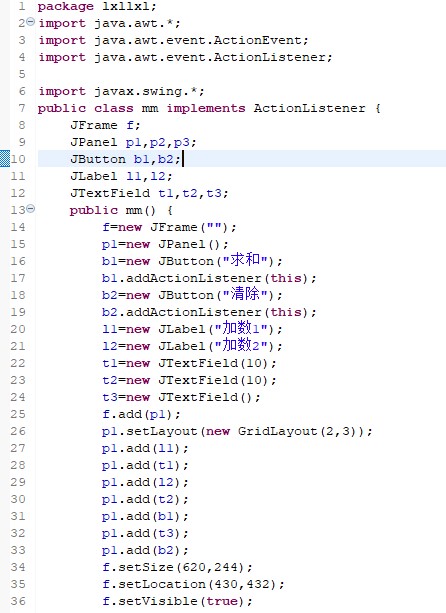Click 't1=new JTextField(10);' statement
The width and height of the screenshot is (446, 613).
click(x=189, y=363)
